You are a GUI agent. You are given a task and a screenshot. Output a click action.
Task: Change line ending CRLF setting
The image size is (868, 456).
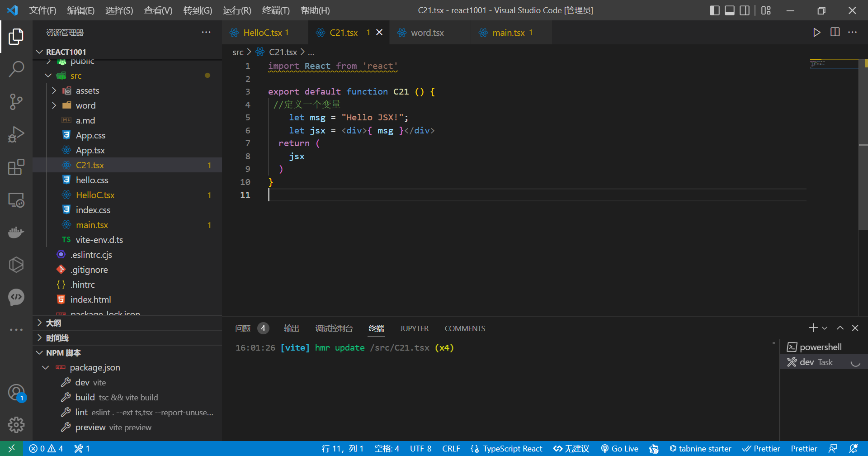coord(451,449)
